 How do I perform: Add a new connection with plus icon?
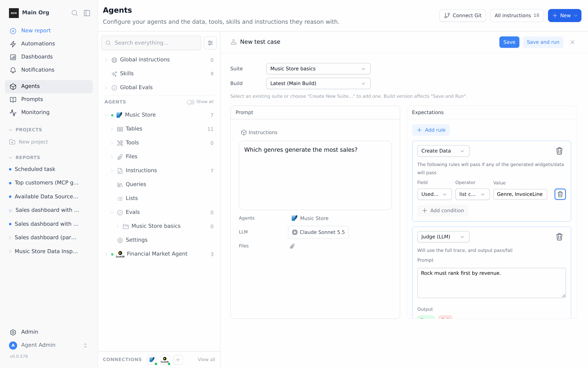click(x=178, y=359)
